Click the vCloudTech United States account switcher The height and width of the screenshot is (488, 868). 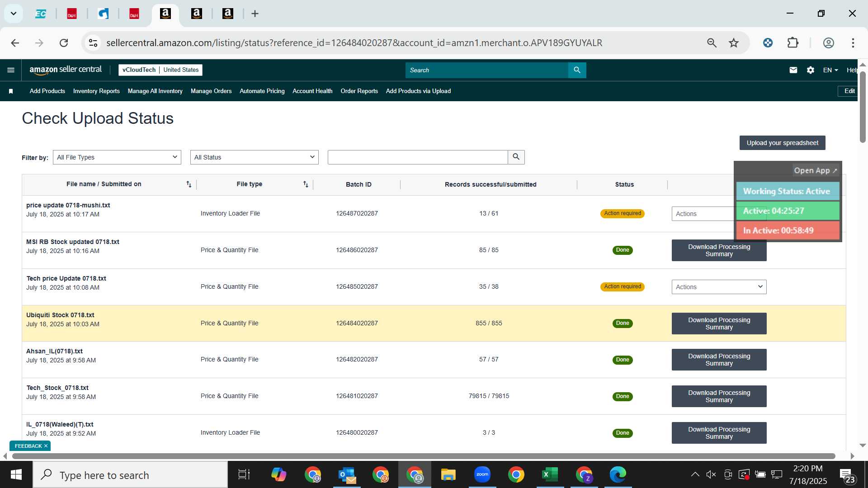pos(160,70)
